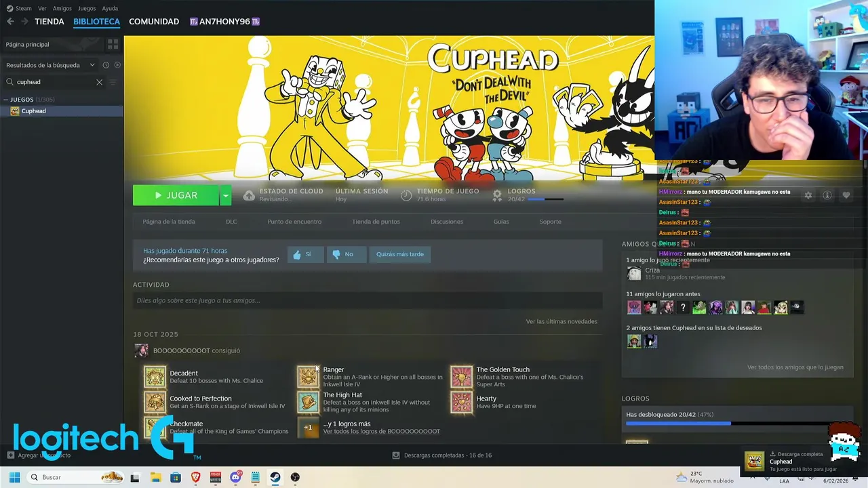Clear the cuphead search text
Viewport: 868px width, 488px height.
coord(99,82)
